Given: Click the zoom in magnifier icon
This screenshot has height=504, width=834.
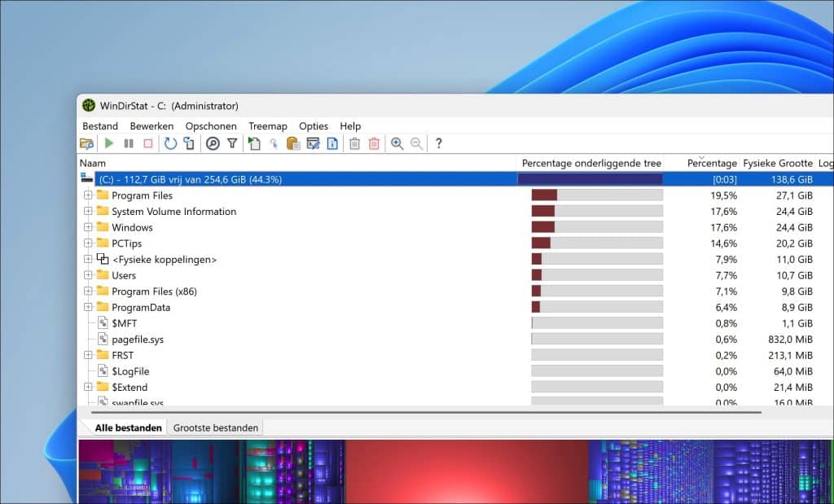Looking at the screenshot, I should pos(397,143).
